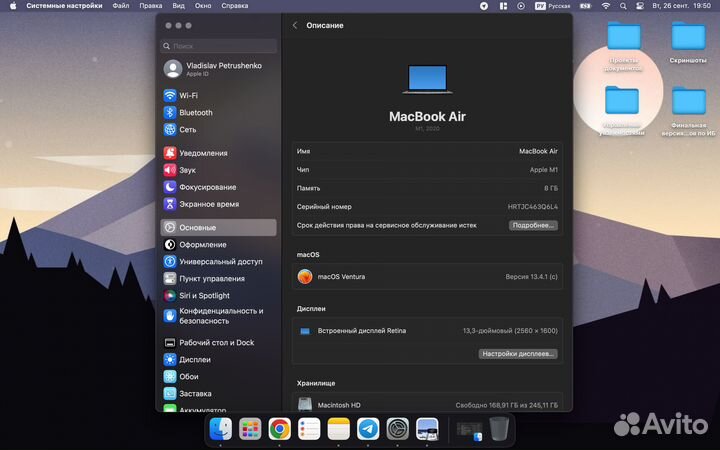
Task: Launch Google Chrome from the Dock
Action: pos(279,429)
